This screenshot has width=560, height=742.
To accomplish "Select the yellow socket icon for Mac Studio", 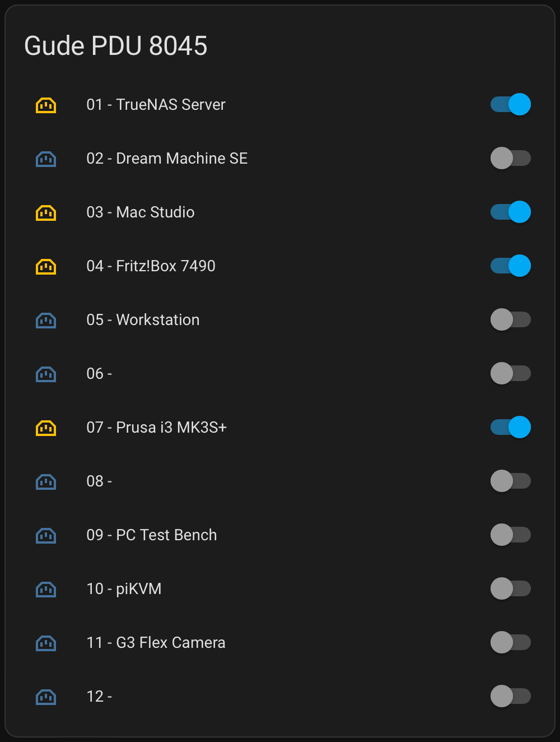I will (x=46, y=212).
